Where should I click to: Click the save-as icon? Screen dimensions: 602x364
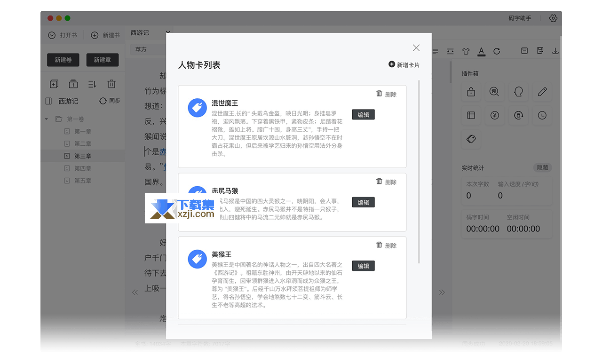tap(540, 51)
